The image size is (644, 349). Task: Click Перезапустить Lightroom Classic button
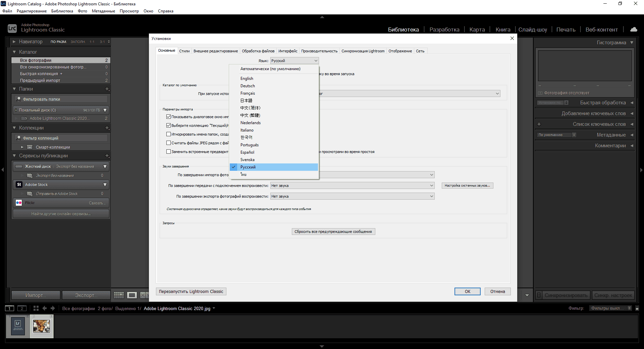click(191, 292)
